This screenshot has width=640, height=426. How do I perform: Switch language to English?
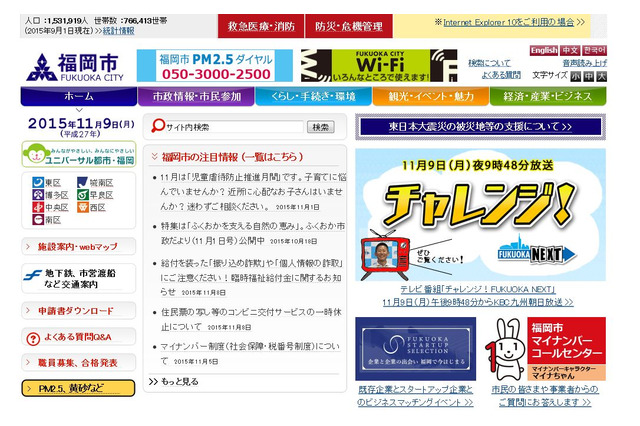coord(544,50)
